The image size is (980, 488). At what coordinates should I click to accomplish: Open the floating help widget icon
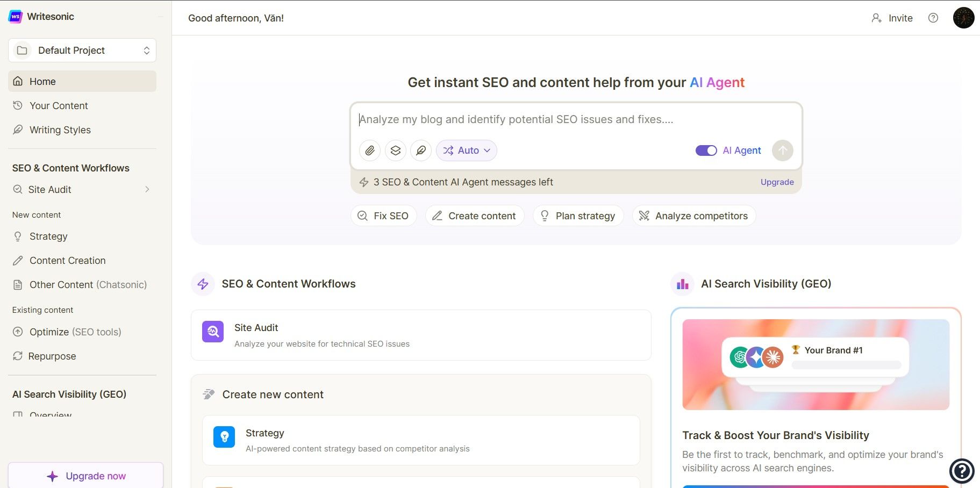(962, 471)
